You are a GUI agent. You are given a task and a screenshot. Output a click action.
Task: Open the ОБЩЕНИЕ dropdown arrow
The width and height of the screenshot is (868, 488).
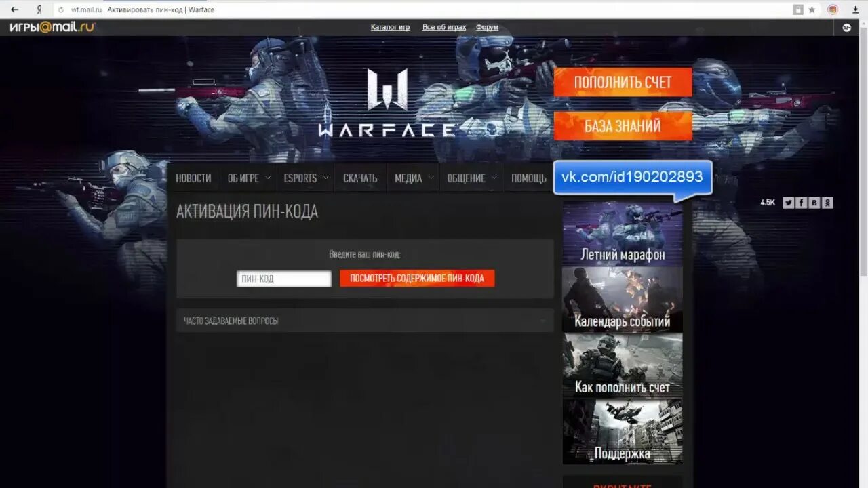(x=494, y=178)
